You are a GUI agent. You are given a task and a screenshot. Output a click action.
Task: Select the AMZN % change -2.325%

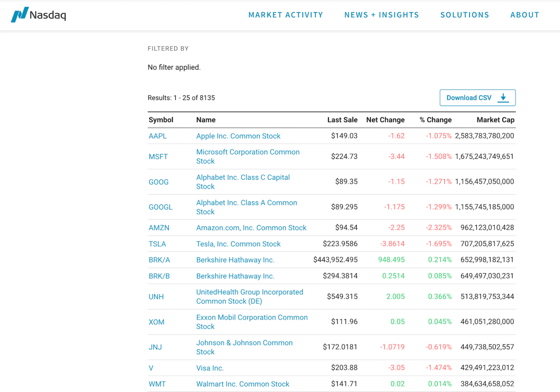point(439,227)
